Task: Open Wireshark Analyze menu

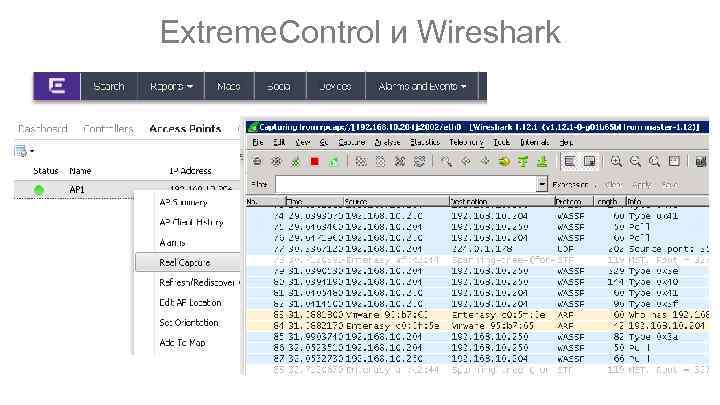Action: [387, 142]
